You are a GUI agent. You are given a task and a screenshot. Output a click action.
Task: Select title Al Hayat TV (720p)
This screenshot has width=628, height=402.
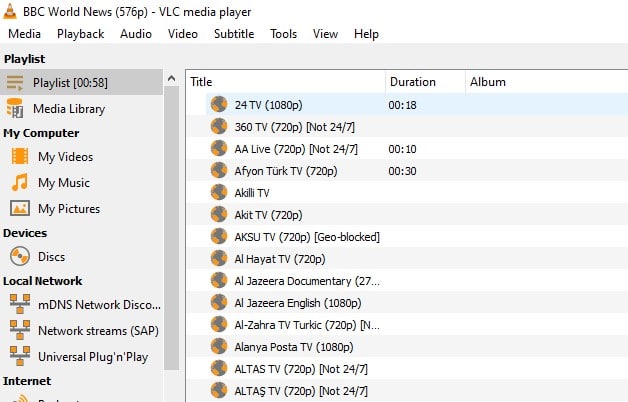[x=280, y=259]
